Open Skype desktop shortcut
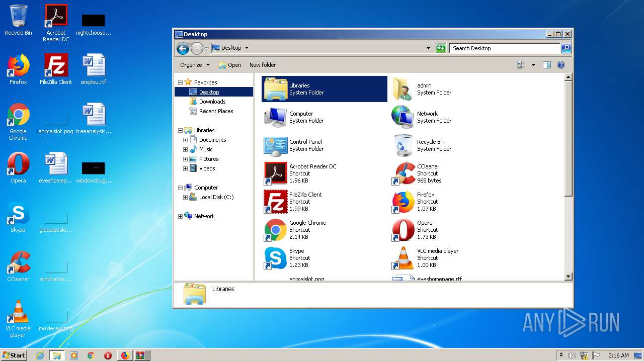This screenshot has height=362, width=644. click(x=18, y=217)
